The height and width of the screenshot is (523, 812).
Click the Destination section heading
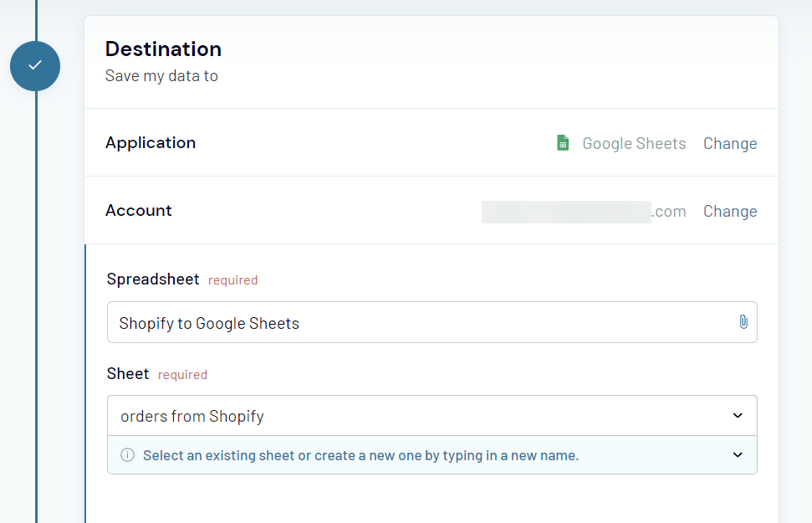[x=163, y=49]
